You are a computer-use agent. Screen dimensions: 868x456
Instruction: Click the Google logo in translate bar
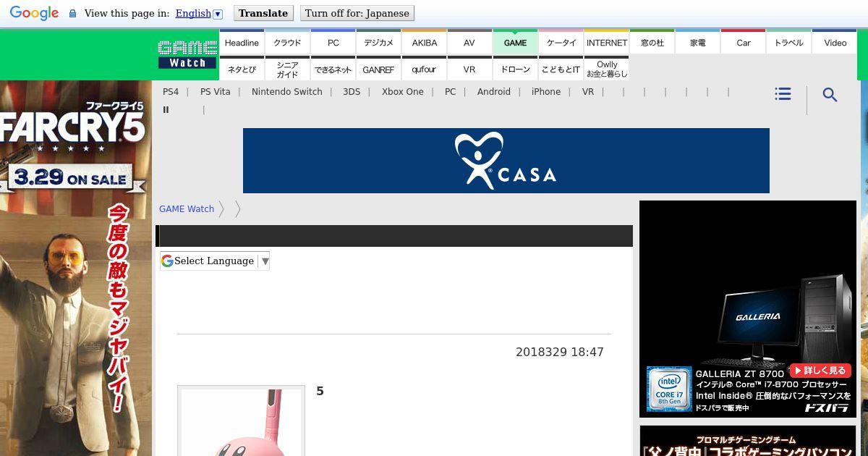pos(35,13)
